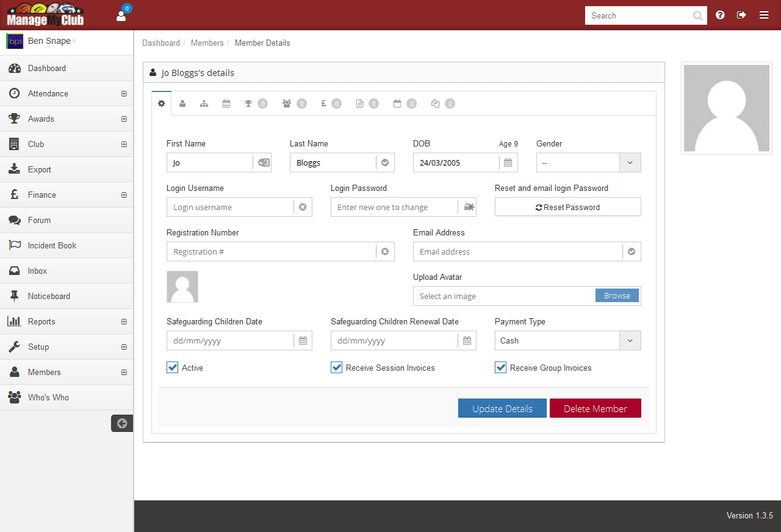The image size is (781, 532).
Task: Toggle the Active checkbox
Action: (x=173, y=368)
